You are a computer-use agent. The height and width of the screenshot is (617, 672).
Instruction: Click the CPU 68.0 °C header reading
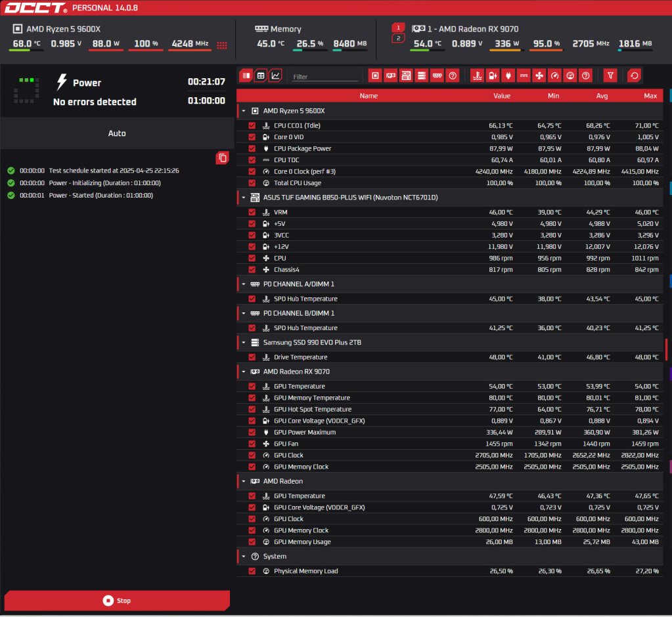[x=26, y=44]
